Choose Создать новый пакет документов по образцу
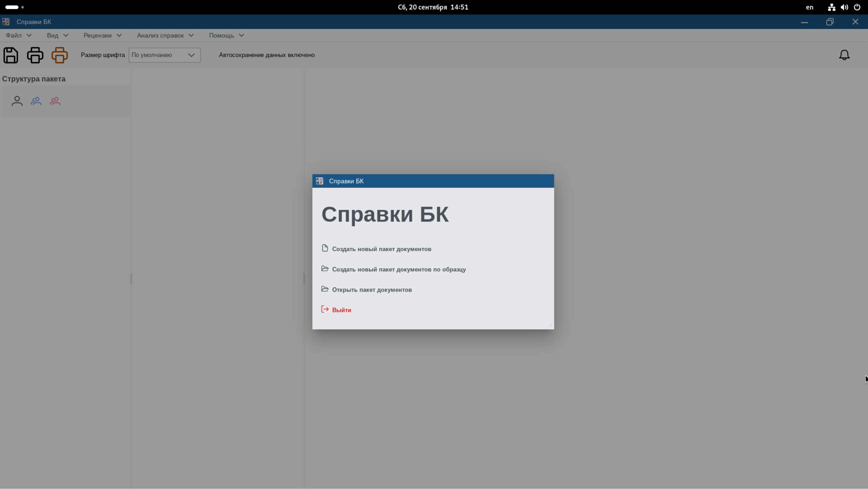The height and width of the screenshot is (489, 868). point(398,269)
